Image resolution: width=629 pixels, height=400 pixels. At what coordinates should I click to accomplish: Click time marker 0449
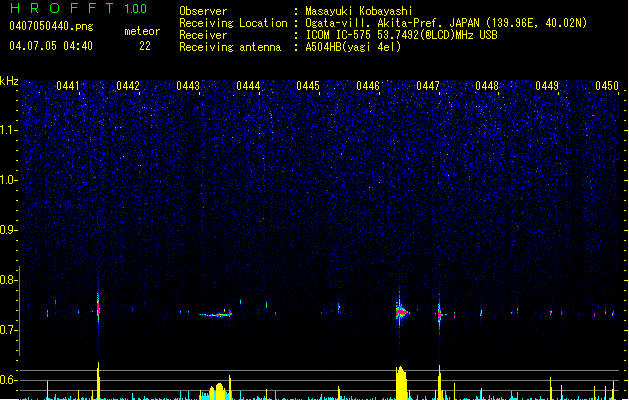point(547,86)
